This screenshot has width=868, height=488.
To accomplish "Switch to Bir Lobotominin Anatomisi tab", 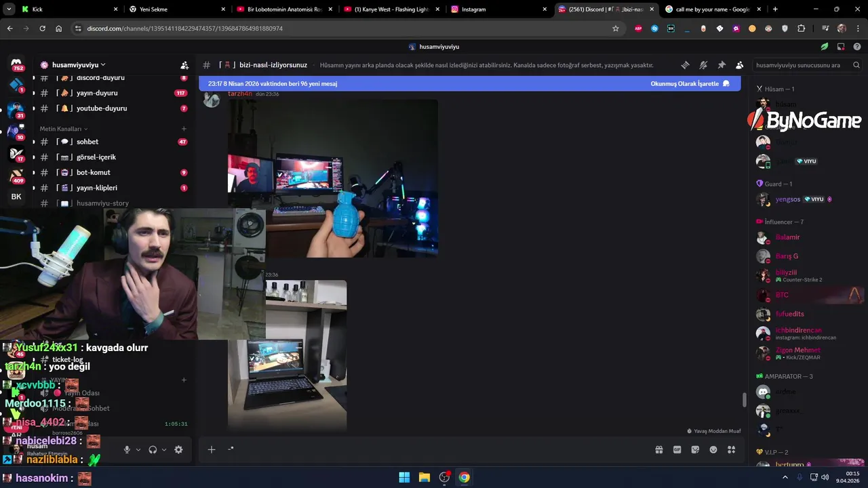I will 283,9.
